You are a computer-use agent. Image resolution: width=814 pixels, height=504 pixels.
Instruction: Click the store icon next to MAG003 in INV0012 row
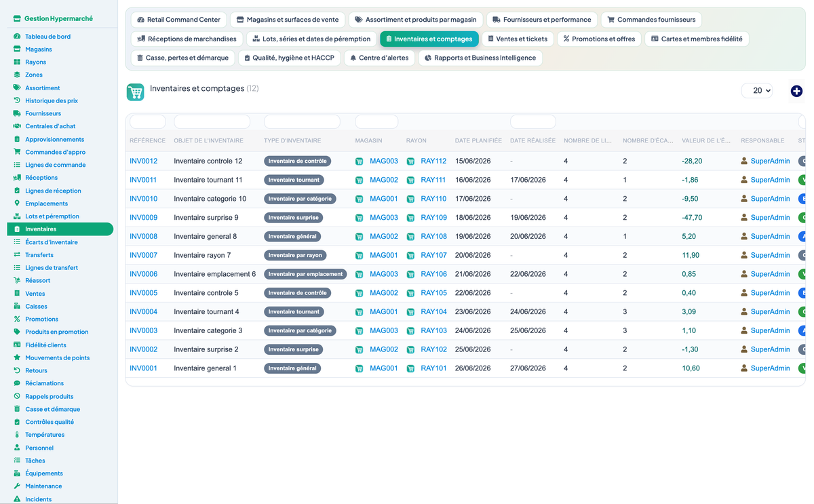(x=360, y=161)
